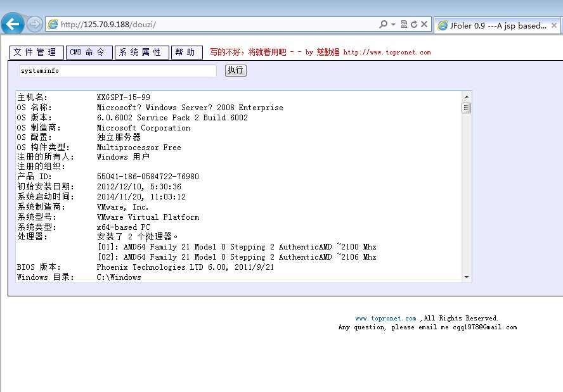Focus the URL address field
This screenshot has height=392, width=563.
click(216, 25)
